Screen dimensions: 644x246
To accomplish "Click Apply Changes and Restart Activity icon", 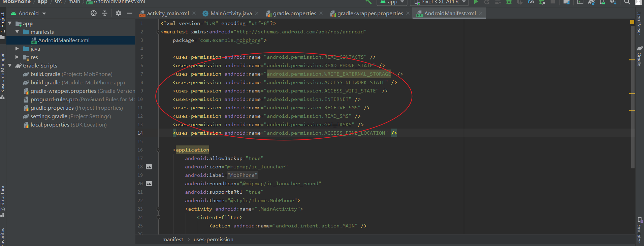I will coord(487,2).
